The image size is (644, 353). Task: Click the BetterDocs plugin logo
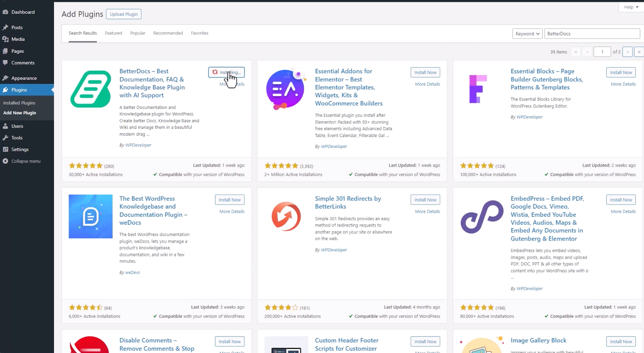click(x=91, y=89)
